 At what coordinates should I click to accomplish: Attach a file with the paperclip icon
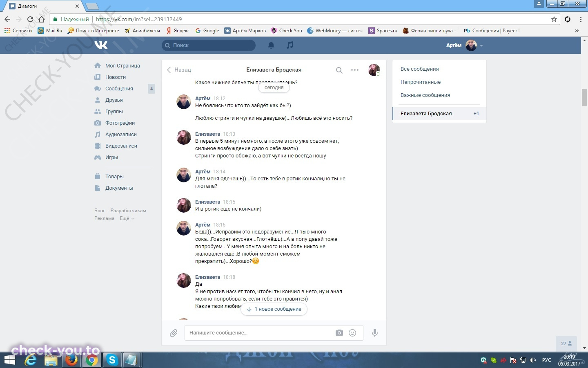pos(174,333)
